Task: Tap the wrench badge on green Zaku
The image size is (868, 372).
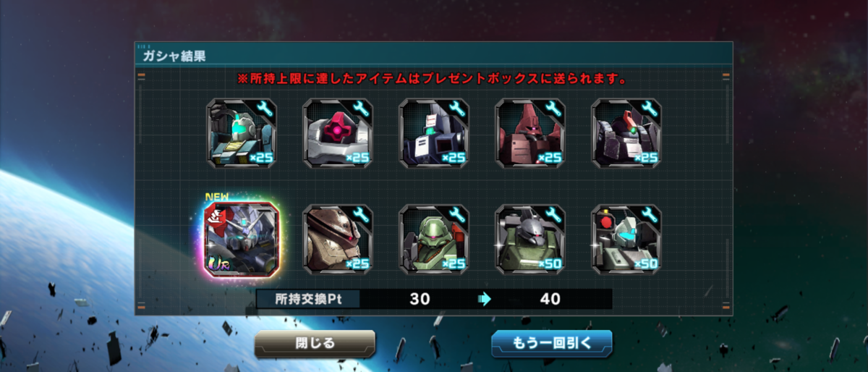Action: pyautogui.click(x=456, y=216)
